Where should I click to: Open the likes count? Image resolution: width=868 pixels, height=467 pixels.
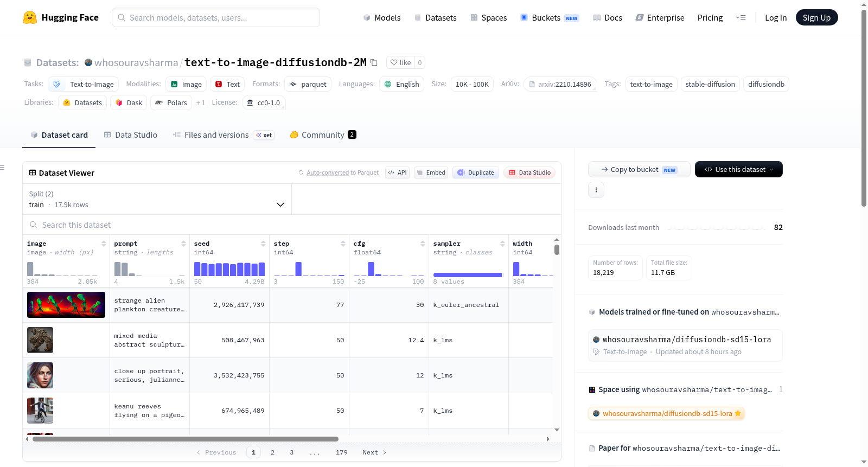pos(419,62)
